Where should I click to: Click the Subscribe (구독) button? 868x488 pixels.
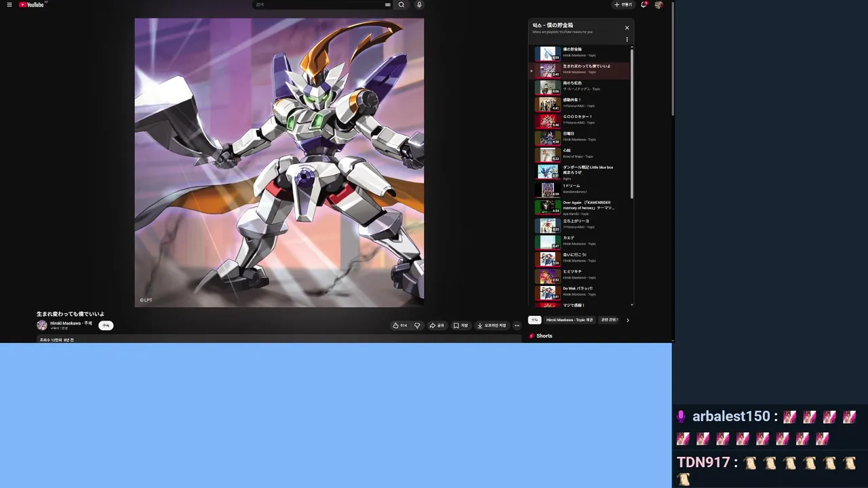(106, 325)
